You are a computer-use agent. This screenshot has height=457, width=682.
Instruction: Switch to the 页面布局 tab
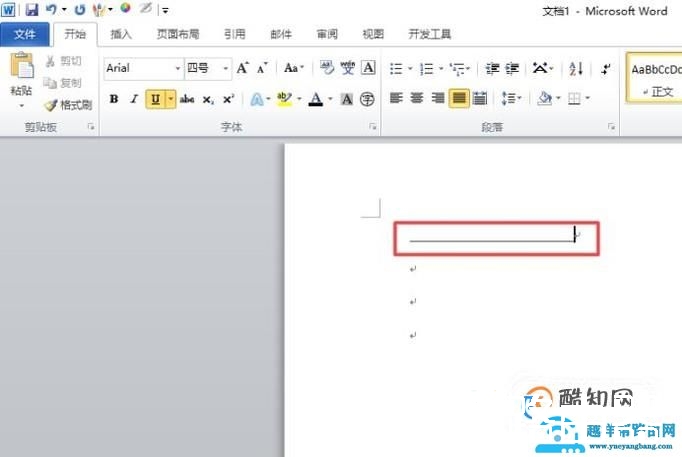tap(178, 34)
